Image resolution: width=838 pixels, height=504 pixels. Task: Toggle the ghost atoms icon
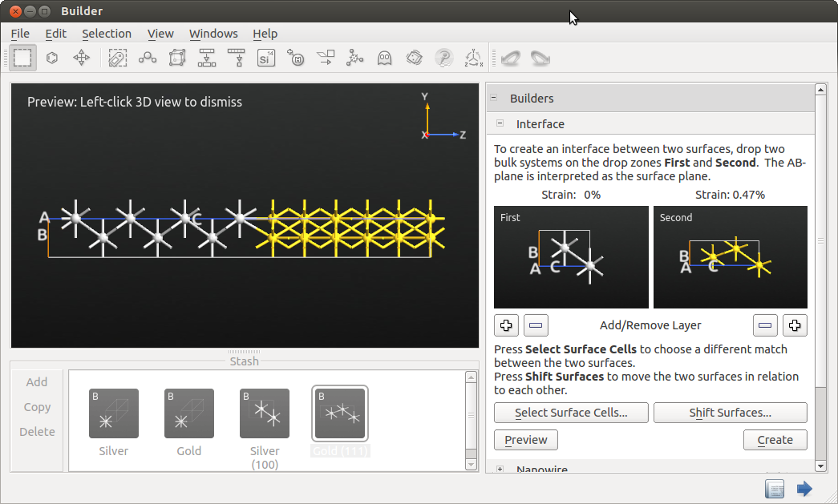(x=384, y=58)
